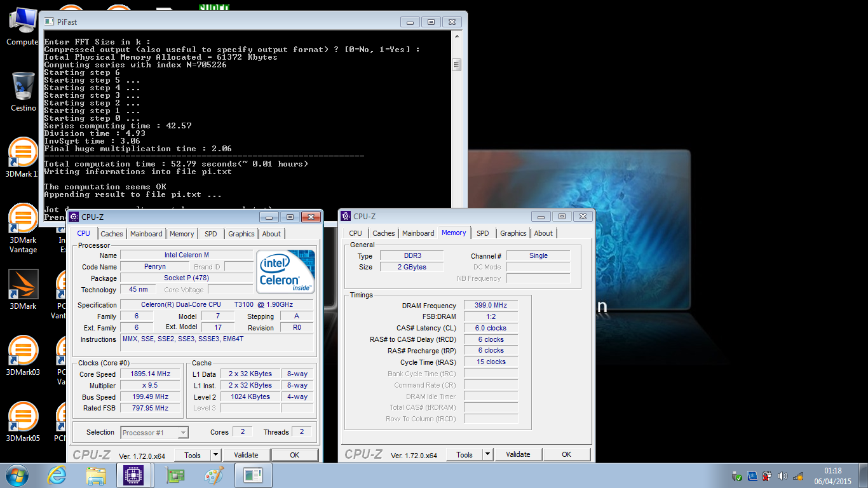Select the 3DMark03 desktop shortcut
The width and height of the screenshot is (868, 488).
[x=23, y=356]
